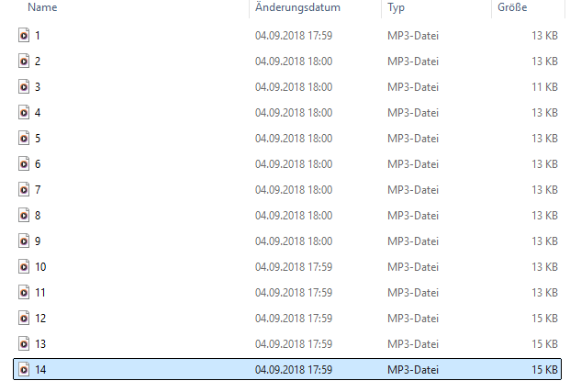Click the audio file icon for 13
The height and width of the screenshot is (392, 570).
click(x=24, y=344)
